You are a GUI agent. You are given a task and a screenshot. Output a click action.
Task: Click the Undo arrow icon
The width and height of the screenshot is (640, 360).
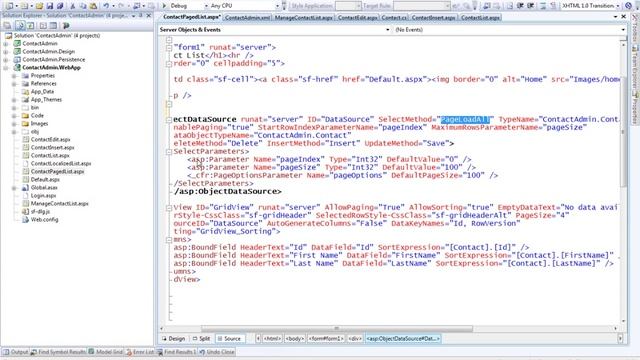coord(106,6)
